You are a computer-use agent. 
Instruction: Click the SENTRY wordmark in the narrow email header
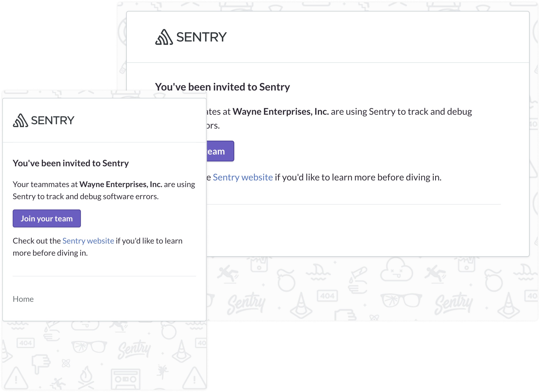53,120
